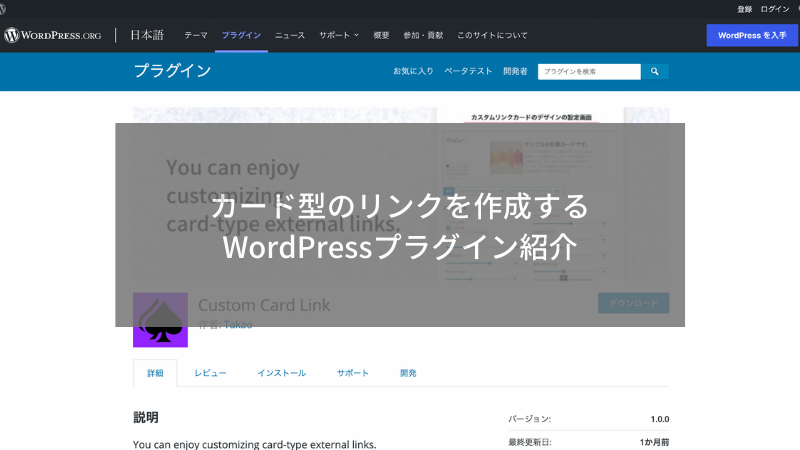Open the テーマ menu item
800x450 pixels.
click(196, 35)
